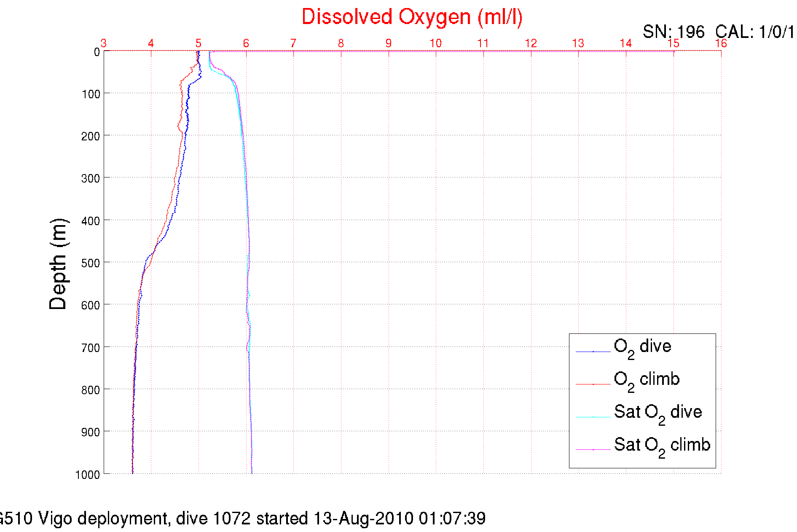
Task: Click the dive 1072 deployment caption
Action: tap(242, 518)
